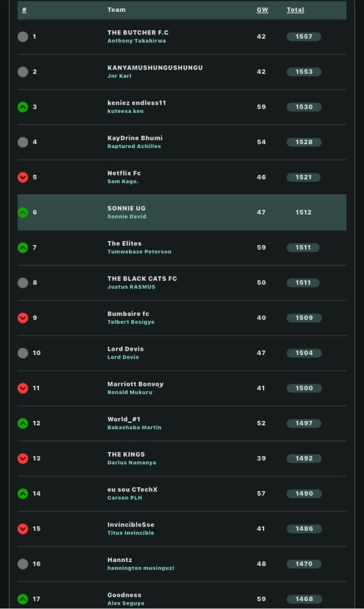Click grey status circle for THE BUTCHER F.C
Screen dimensions: 364x609
click(23, 37)
